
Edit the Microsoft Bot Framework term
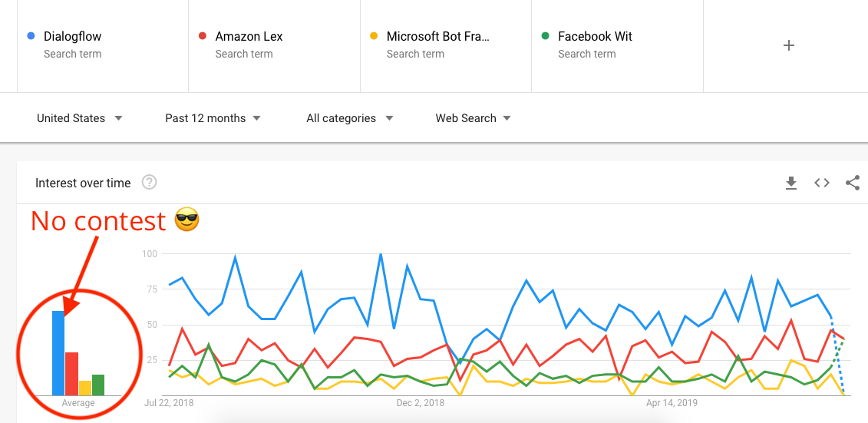[x=446, y=46]
